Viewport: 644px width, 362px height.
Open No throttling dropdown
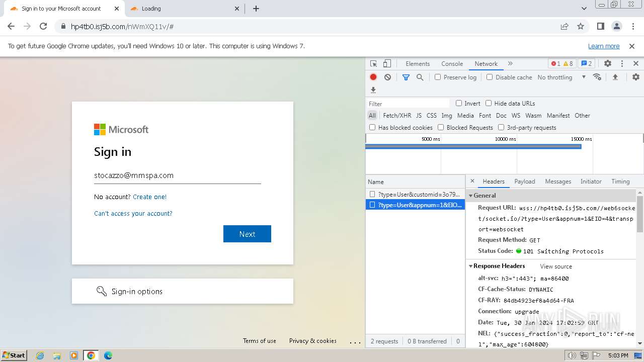pyautogui.click(x=561, y=77)
